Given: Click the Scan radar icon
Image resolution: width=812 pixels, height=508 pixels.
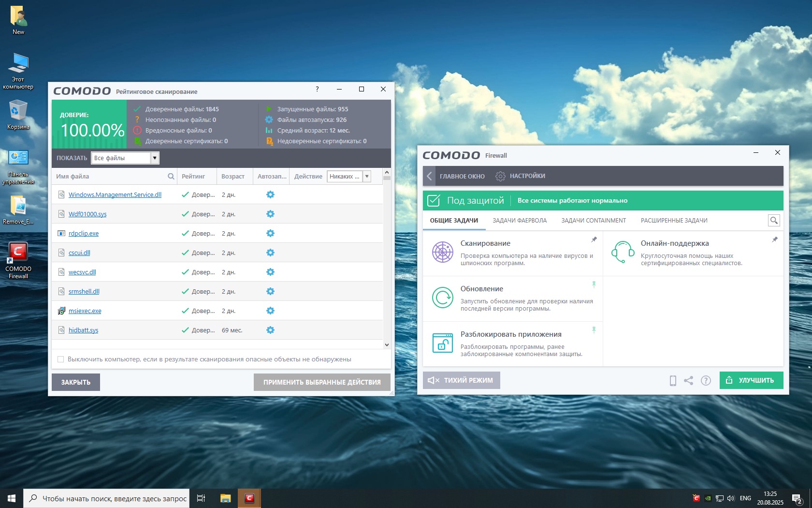Looking at the screenshot, I should point(442,252).
